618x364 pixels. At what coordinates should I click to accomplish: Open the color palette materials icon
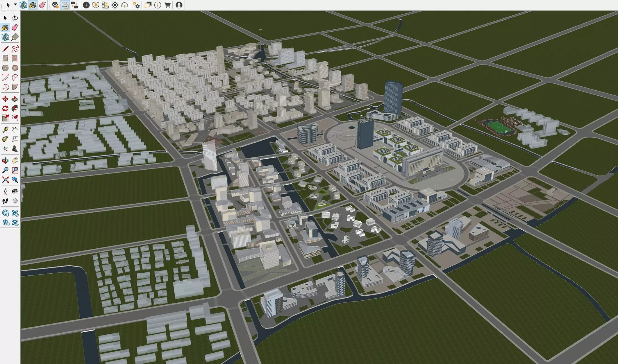[x=105, y=5]
